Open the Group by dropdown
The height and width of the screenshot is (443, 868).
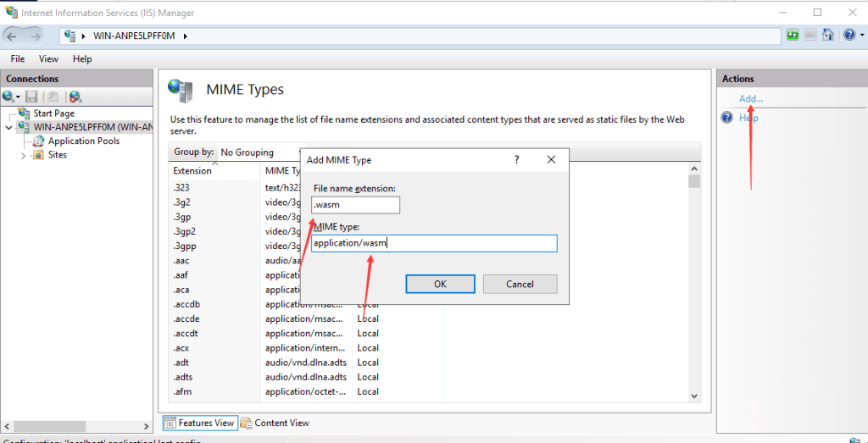(260, 152)
